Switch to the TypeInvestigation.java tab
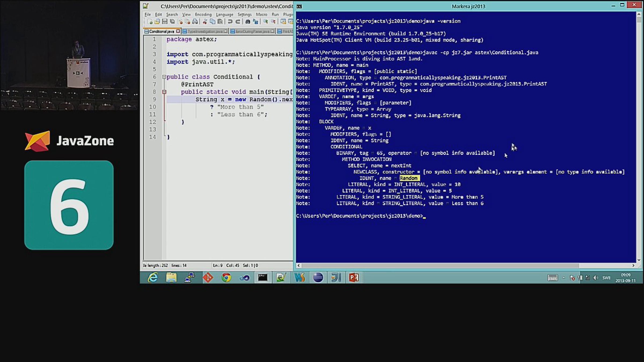The height and width of the screenshot is (362, 644). 205,31
